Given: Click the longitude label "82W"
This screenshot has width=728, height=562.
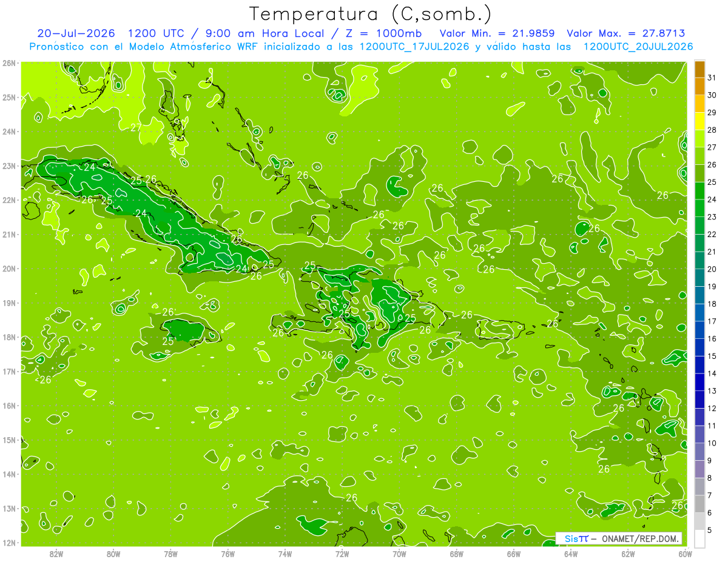Looking at the screenshot, I should (56, 554).
